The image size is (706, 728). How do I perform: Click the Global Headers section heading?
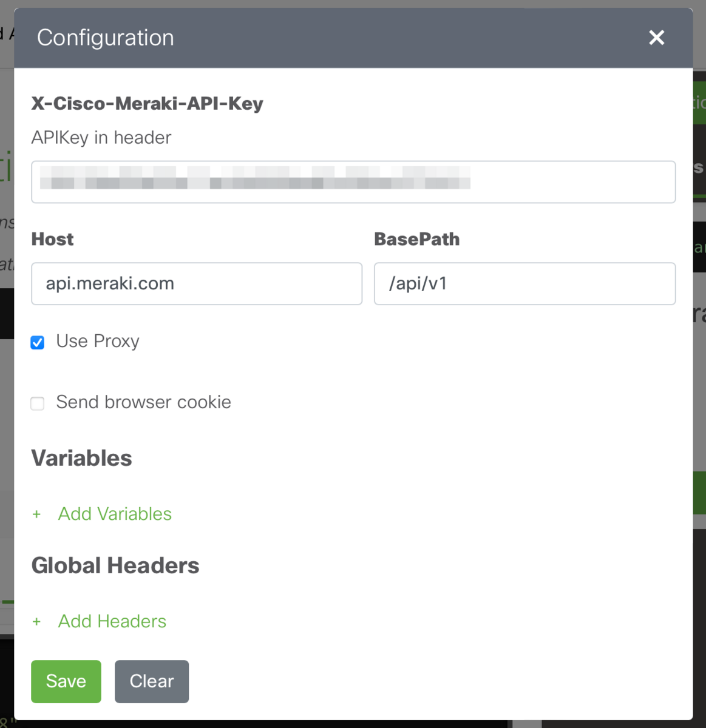click(115, 565)
